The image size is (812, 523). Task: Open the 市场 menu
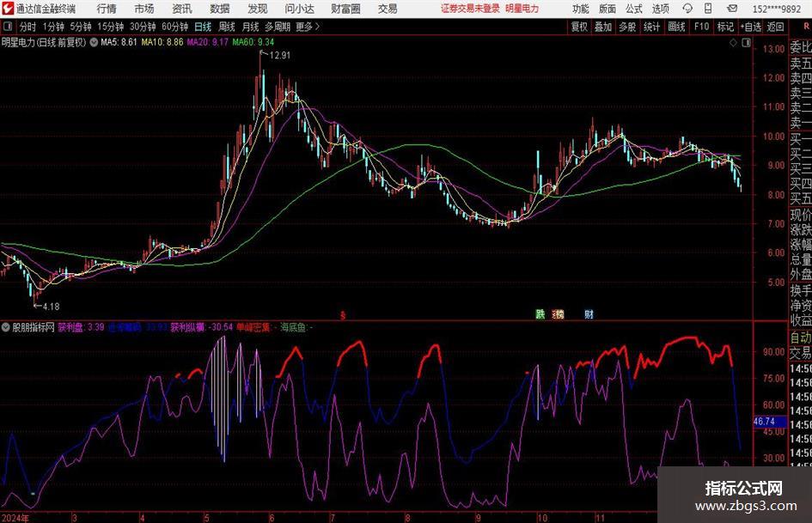(144, 9)
